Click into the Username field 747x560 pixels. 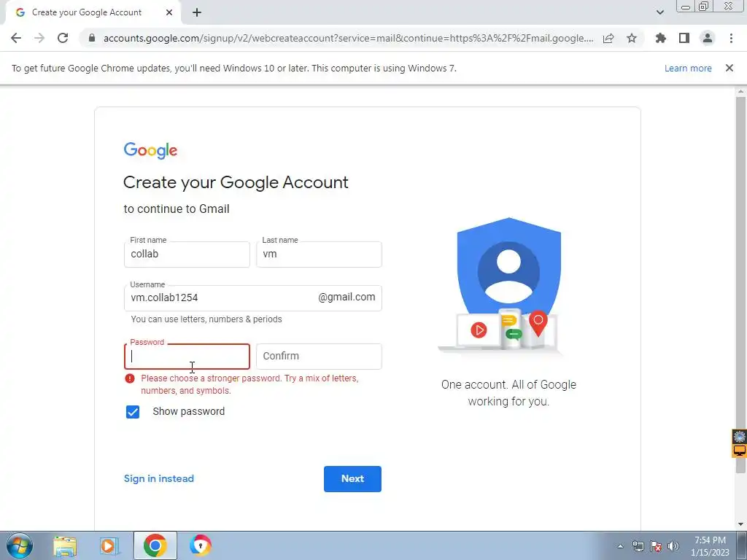click(253, 298)
